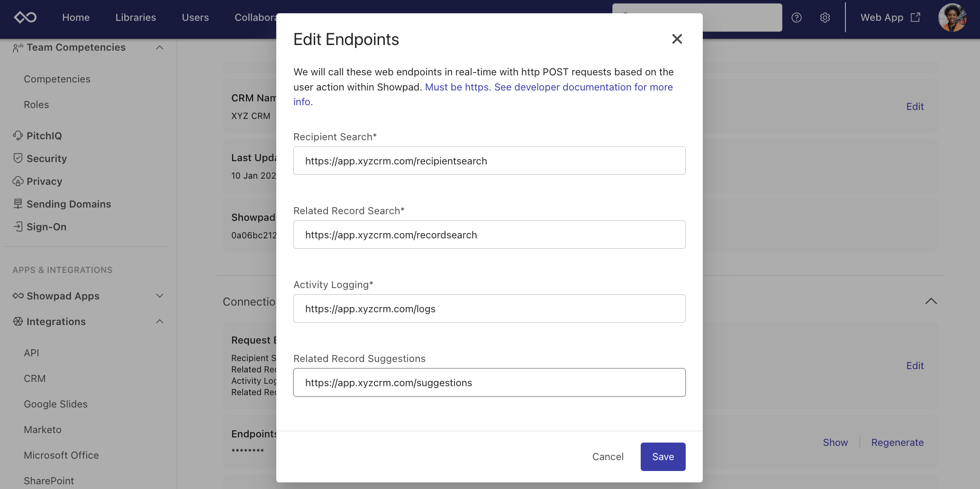
Task: Expand the Showpad Apps section
Action: pos(160,296)
